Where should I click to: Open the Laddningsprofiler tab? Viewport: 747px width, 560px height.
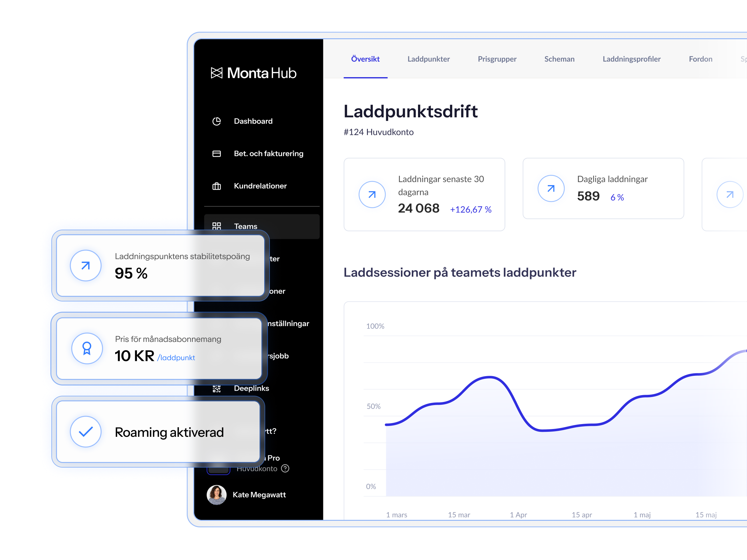(632, 59)
